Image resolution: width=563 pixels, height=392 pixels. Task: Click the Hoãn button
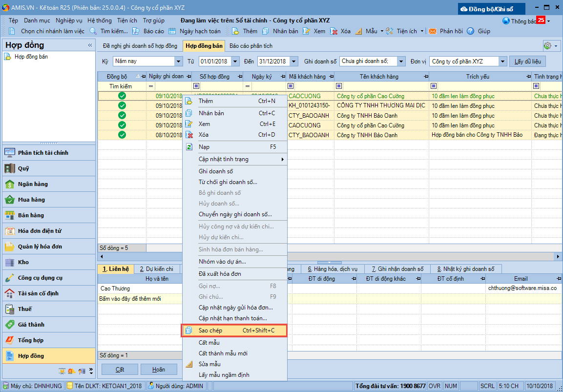click(x=158, y=370)
